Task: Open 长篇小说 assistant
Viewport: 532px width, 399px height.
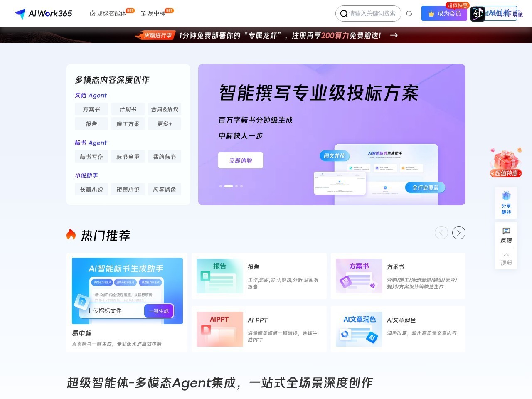Action: 91,190
